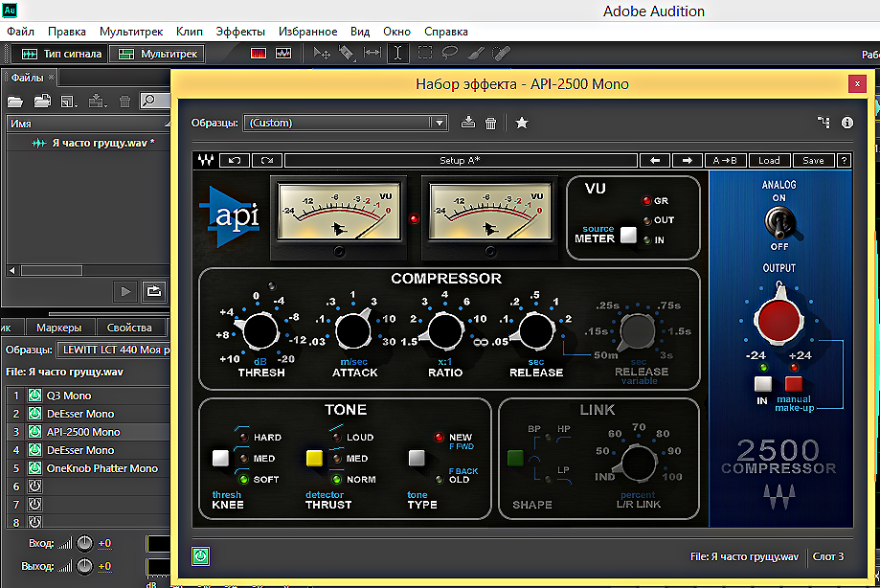The image size is (880, 588).
Task: Click the plugin Load button
Action: point(770,161)
